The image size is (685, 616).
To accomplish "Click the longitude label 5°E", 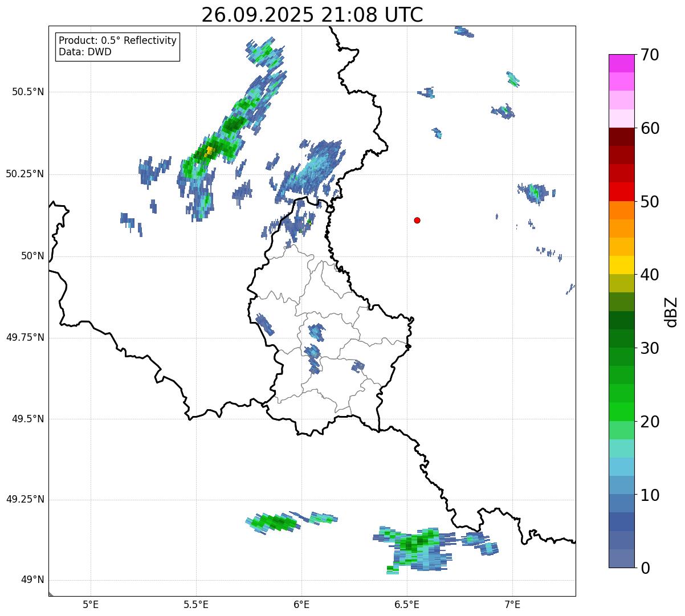I will point(91,604).
